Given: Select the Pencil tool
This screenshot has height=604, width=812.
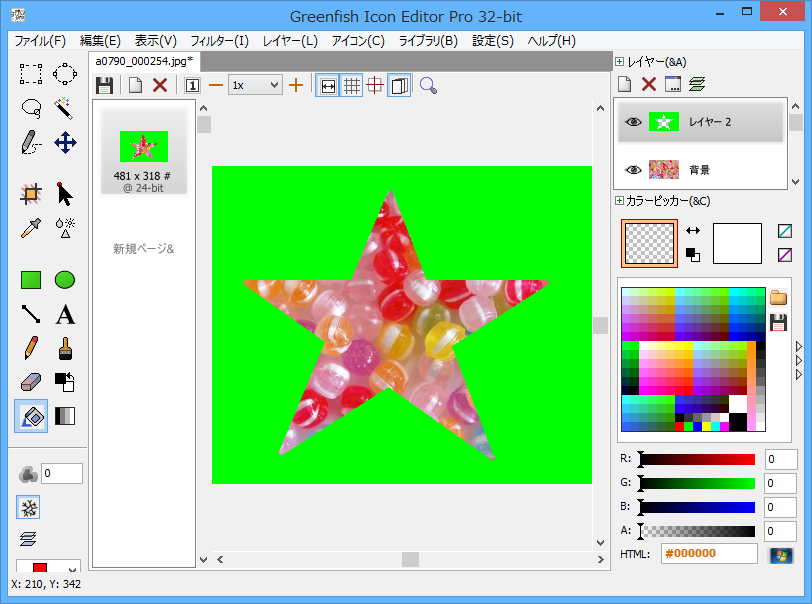Looking at the screenshot, I should click(31, 349).
